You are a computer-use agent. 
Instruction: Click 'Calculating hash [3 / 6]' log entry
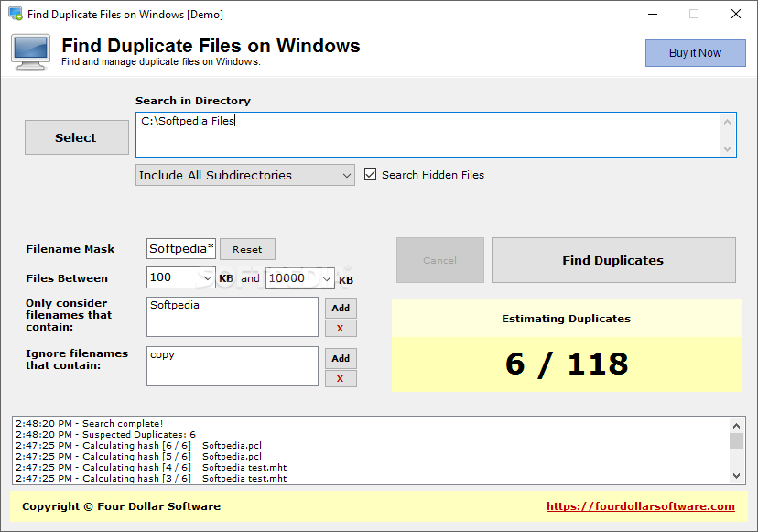click(151, 478)
